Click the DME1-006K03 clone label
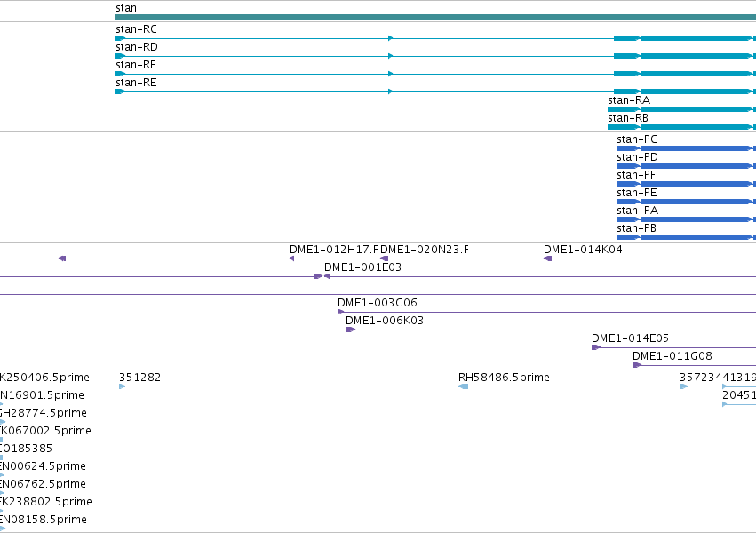This screenshot has width=756, height=533. pyautogui.click(x=385, y=321)
